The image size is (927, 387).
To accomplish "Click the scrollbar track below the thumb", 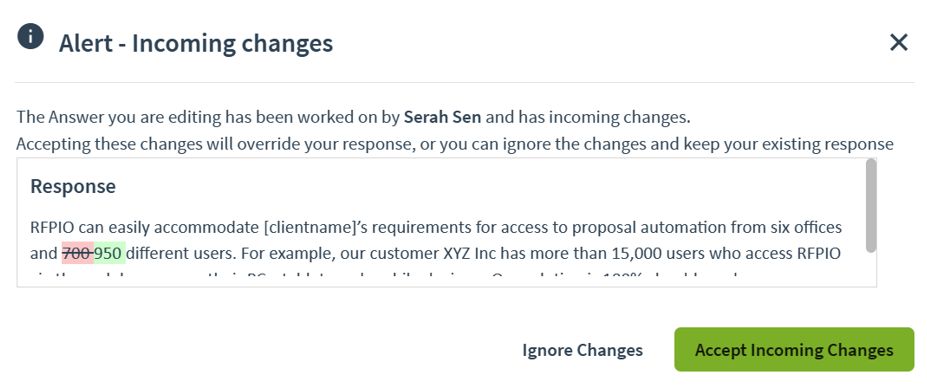I will coord(870,269).
